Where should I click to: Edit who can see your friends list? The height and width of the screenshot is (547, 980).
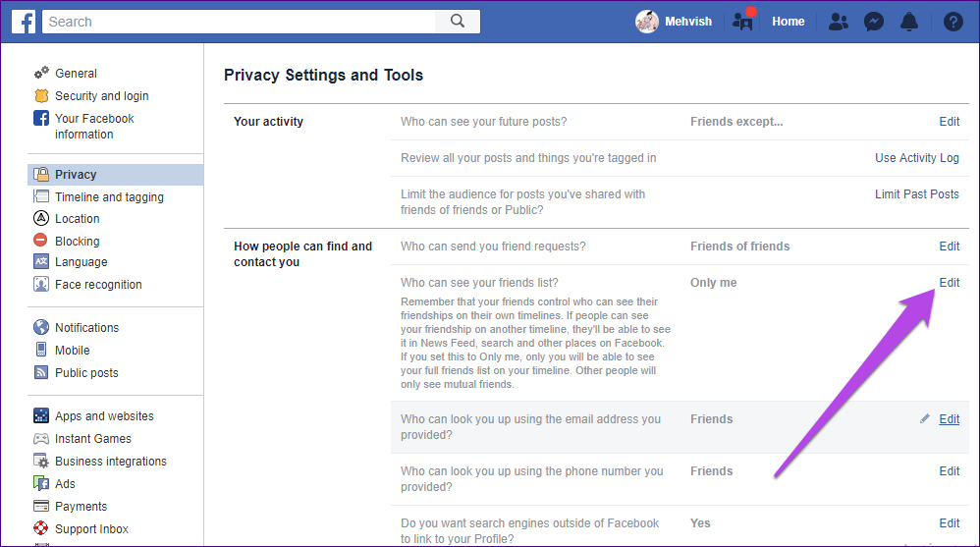point(949,283)
